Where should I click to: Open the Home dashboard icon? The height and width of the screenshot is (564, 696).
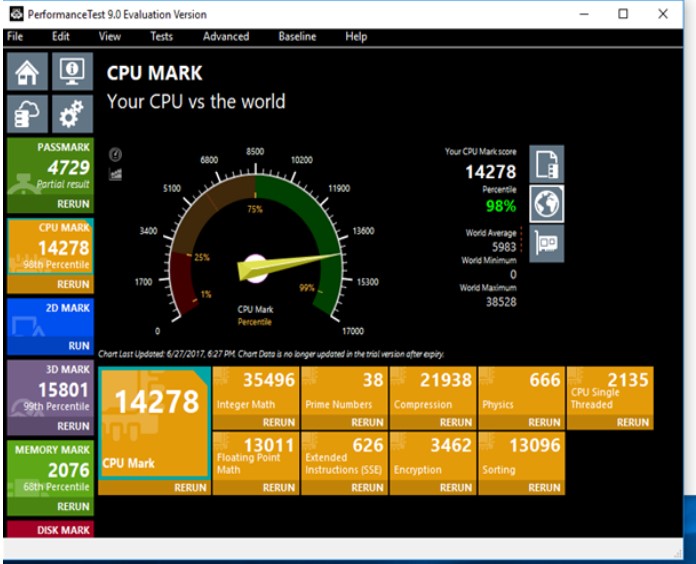pyautogui.click(x=28, y=71)
